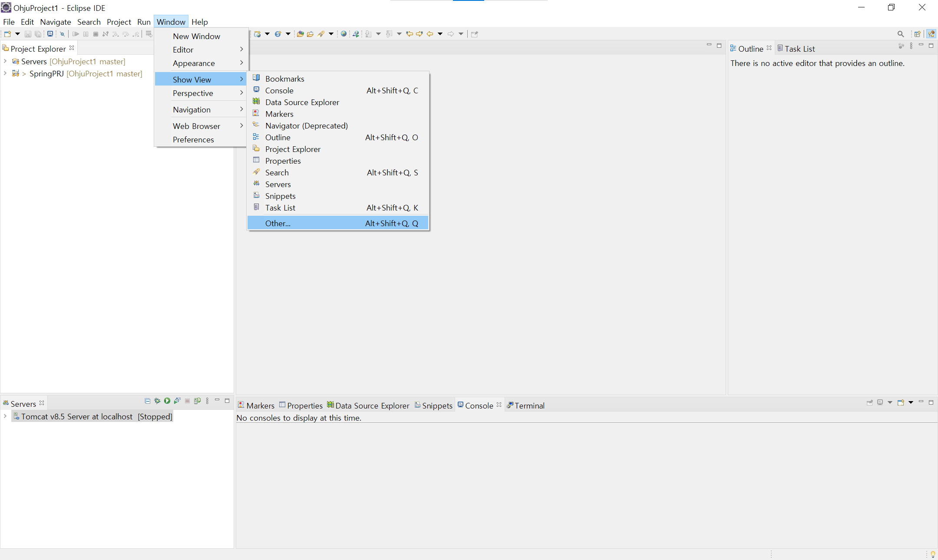938x560 pixels.
Task: Open the New wizard dropdown arrow
Action: (x=17, y=34)
